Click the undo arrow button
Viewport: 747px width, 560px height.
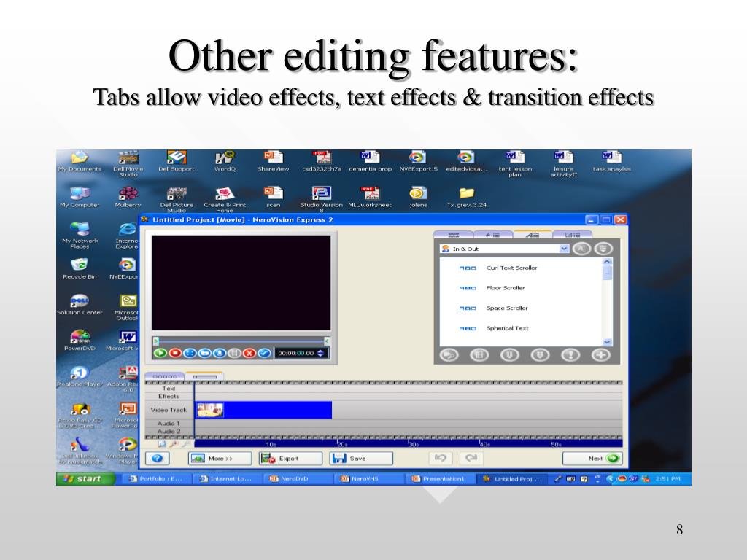(x=441, y=458)
